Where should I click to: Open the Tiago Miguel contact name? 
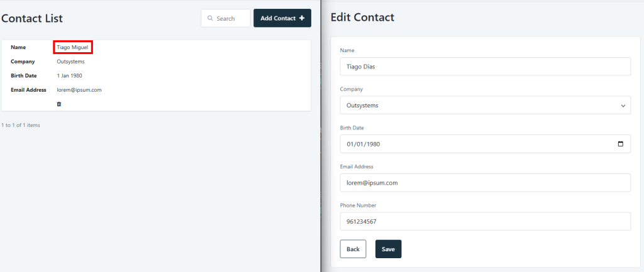tap(73, 47)
